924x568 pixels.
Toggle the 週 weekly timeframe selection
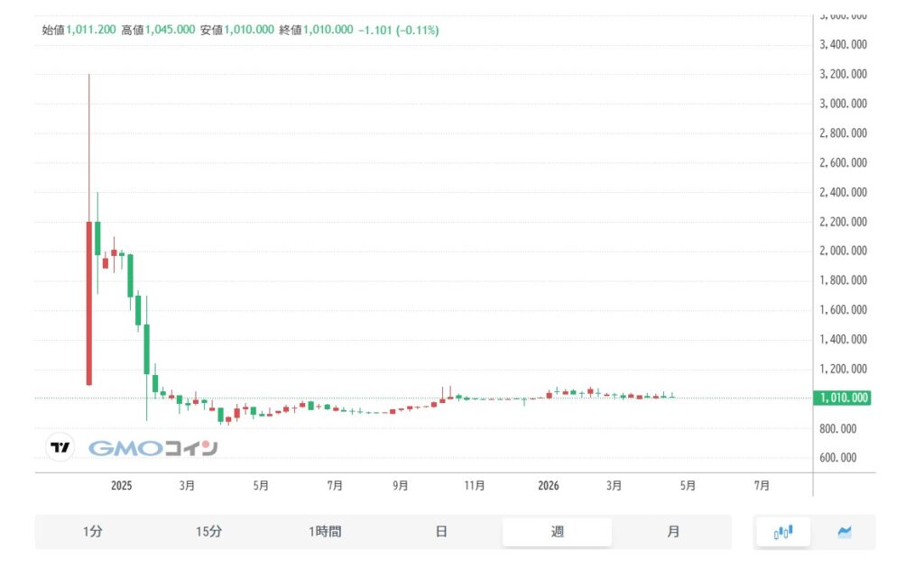[557, 531]
